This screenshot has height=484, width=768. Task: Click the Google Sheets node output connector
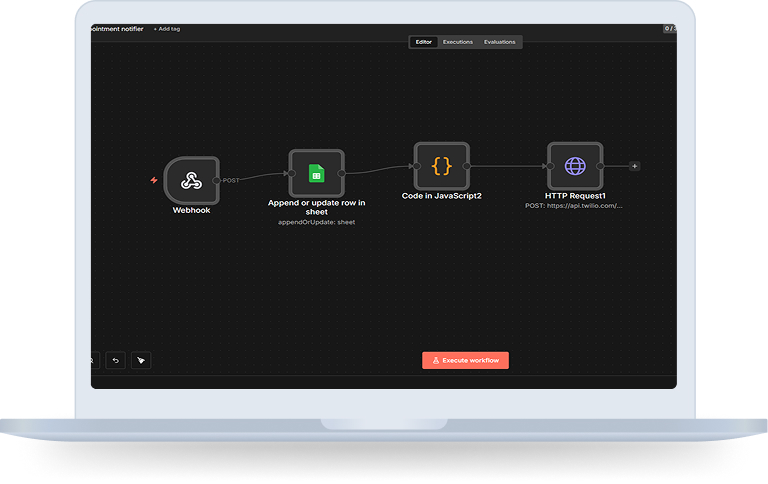[342, 173]
